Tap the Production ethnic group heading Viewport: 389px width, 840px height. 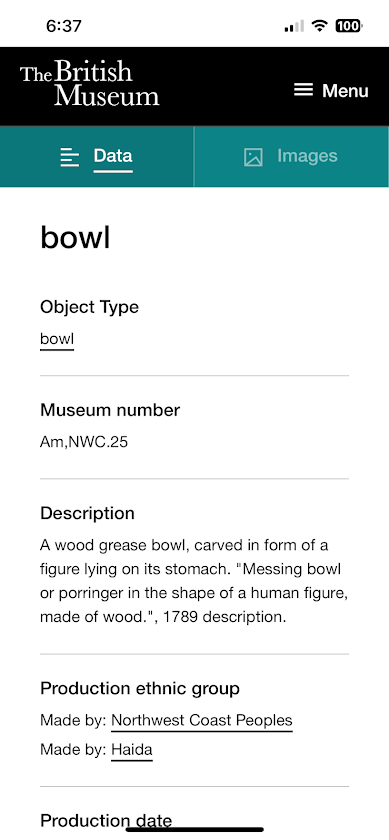coord(140,688)
